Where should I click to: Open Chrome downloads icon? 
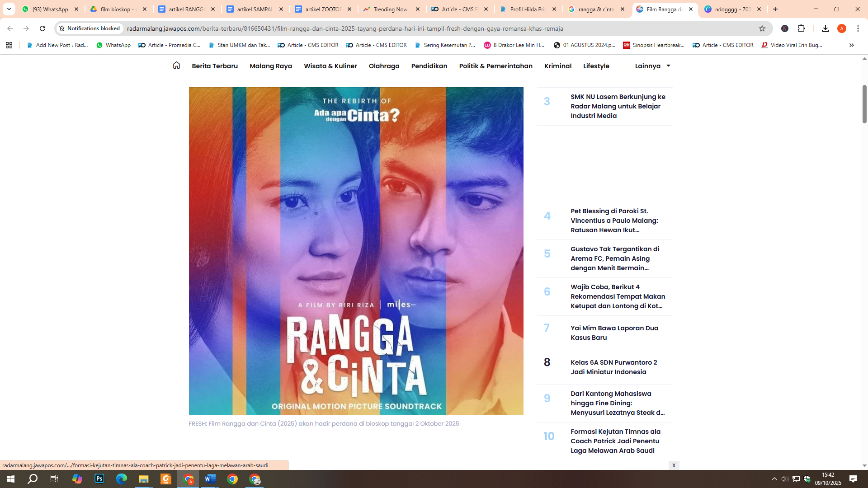[826, 28]
